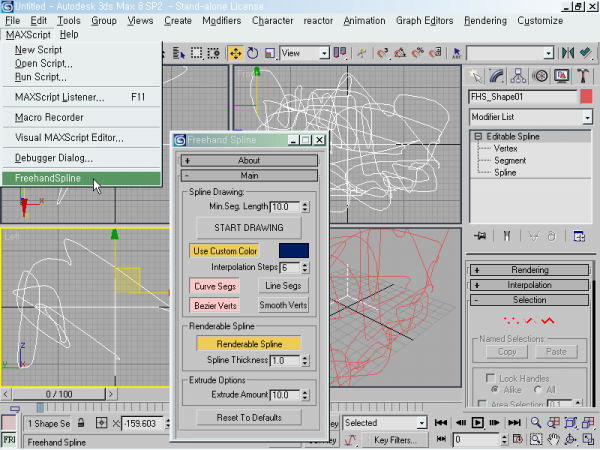600x450 pixels.
Task: Toggle selection lock padlock icon
Action: tap(81, 423)
